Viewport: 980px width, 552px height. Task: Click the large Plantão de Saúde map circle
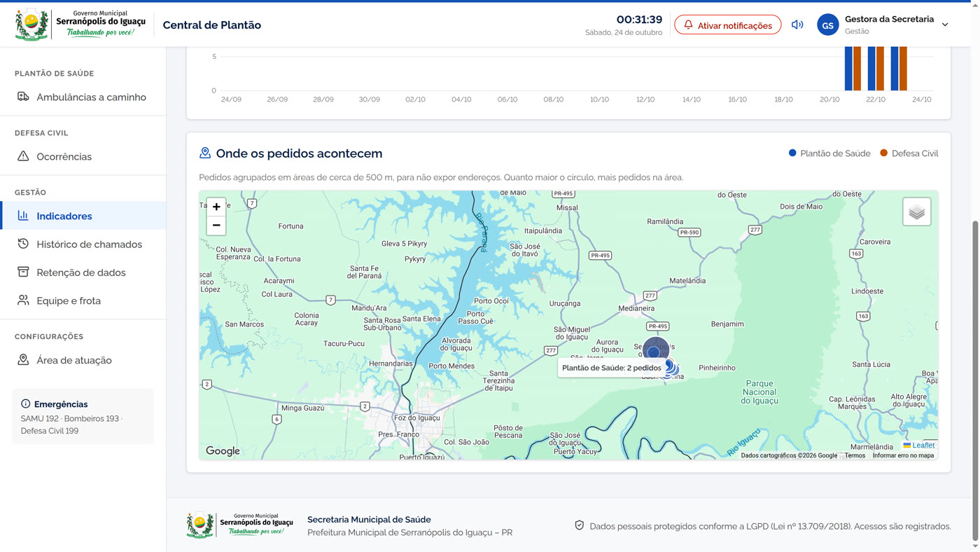655,350
